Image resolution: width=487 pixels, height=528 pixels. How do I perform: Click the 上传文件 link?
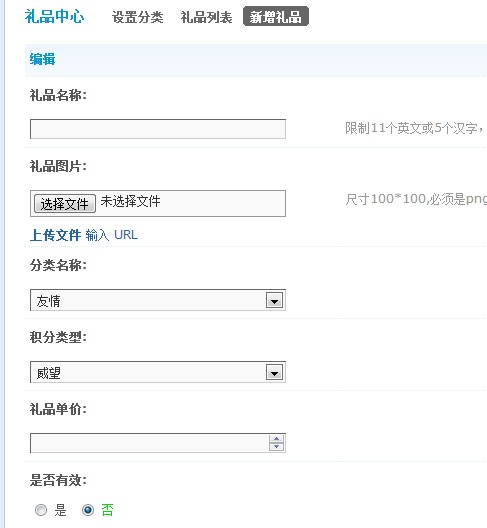point(56,235)
